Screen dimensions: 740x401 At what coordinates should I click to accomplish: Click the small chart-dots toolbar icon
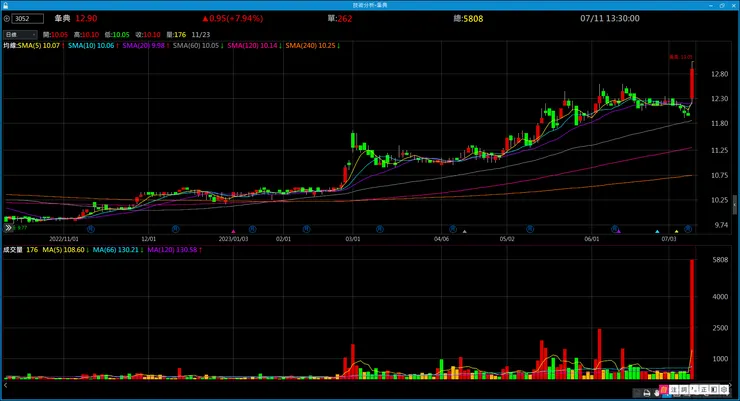tap(694, 390)
